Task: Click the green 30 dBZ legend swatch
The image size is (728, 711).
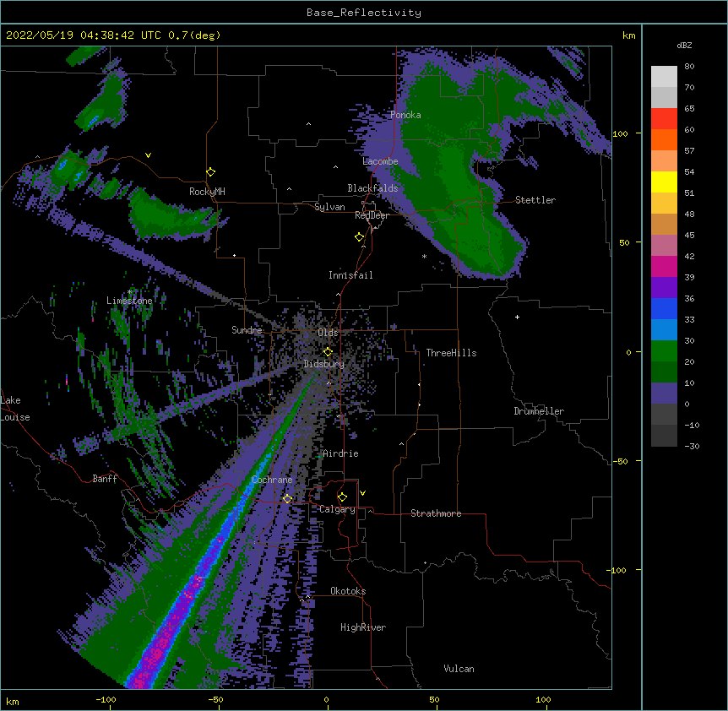Action: (664, 351)
